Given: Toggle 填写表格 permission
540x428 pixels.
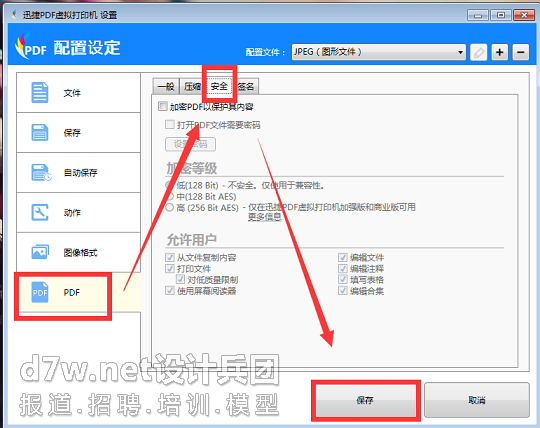Looking at the screenshot, I should coord(342,279).
